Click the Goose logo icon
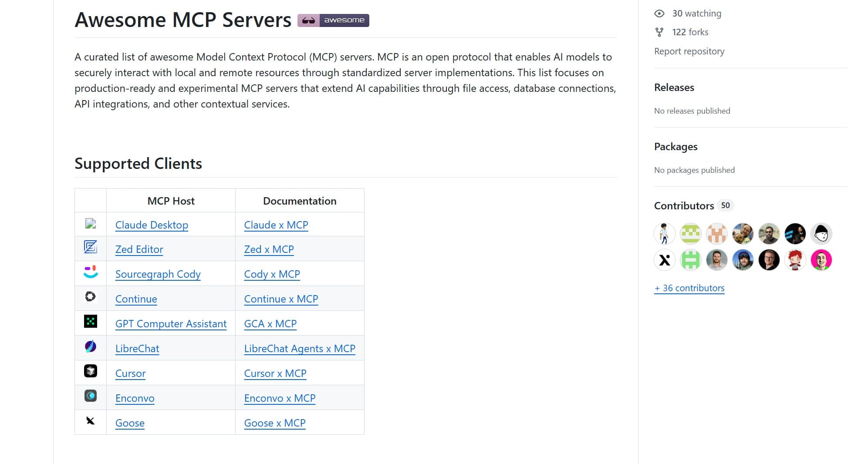 91,420
